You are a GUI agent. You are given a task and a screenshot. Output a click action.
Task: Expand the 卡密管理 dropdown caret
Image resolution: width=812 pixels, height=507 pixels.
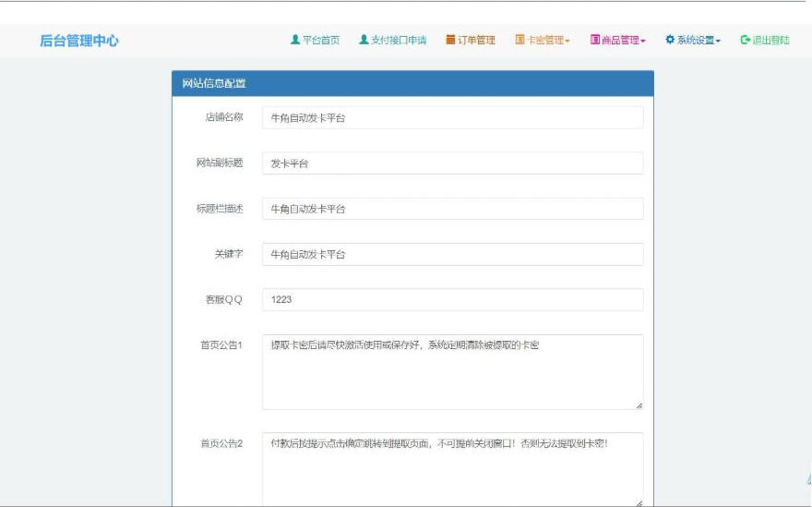[x=567, y=41]
